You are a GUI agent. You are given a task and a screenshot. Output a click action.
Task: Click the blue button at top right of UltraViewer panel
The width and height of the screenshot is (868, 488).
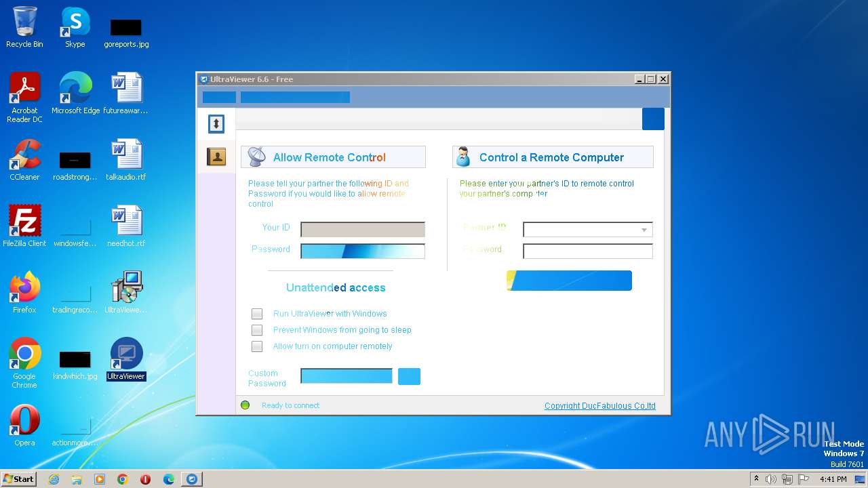[653, 119]
